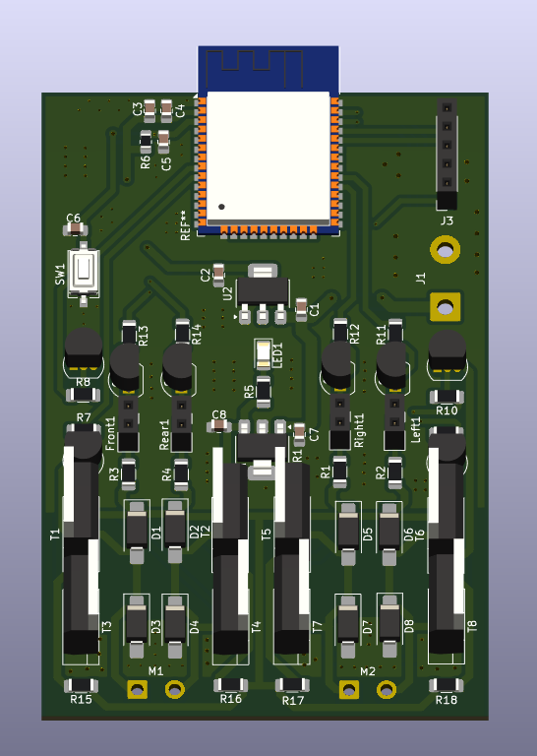Click diode D6
The image size is (537, 756).
coord(389,534)
